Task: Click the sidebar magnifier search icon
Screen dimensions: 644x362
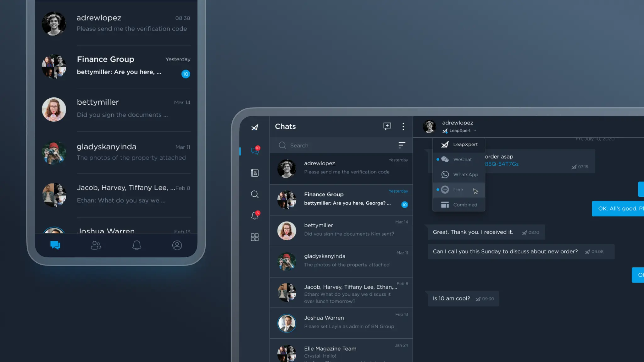Action: (x=255, y=194)
